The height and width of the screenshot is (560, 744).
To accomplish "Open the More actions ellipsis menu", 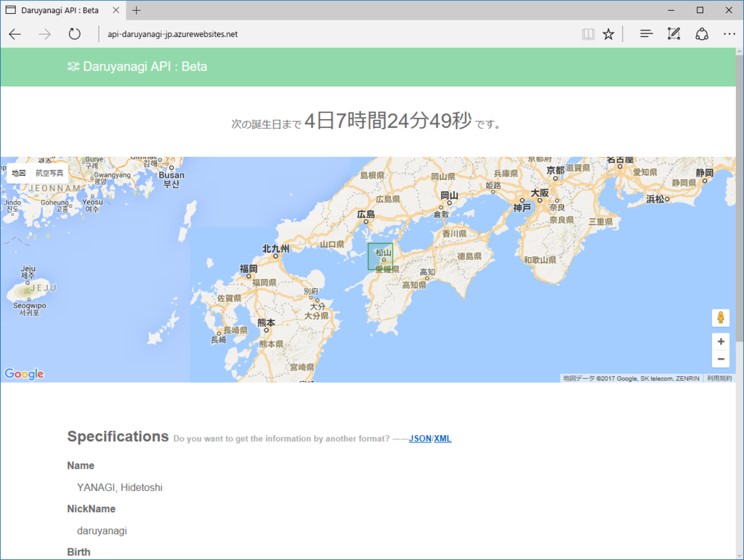I will coord(729,34).
